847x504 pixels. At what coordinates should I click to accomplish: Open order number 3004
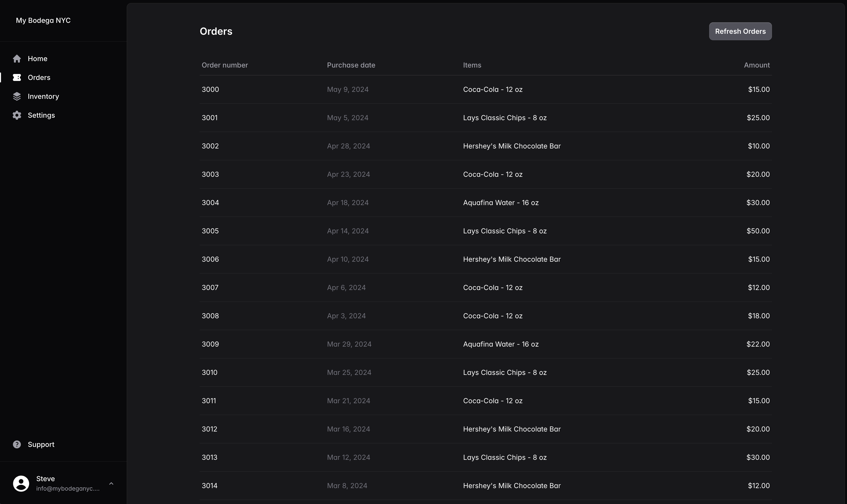click(x=210, y=203)
